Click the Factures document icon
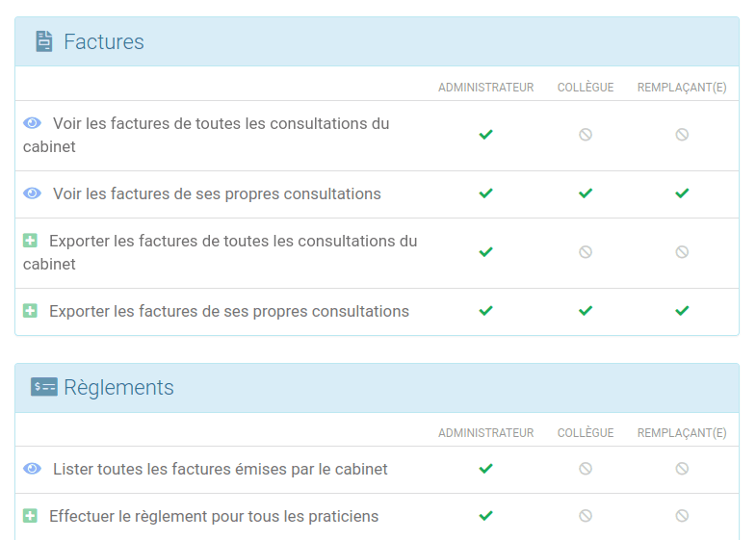Screen dimensions: 756x540 tap(44, 41)
